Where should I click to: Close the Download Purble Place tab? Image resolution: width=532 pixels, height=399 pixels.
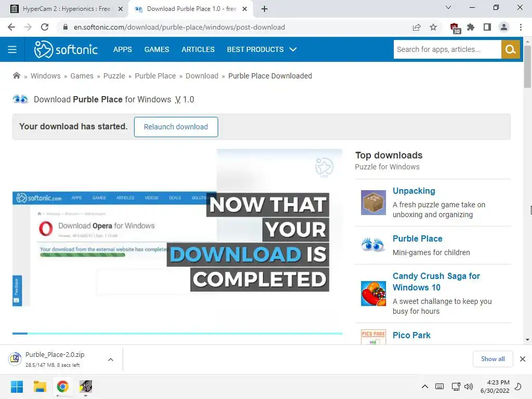click(x=245, y=9)
